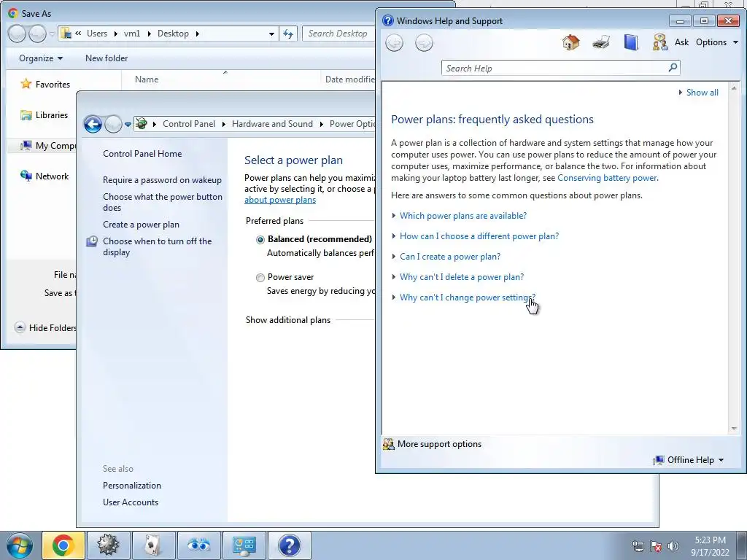Open Choose when to turn off the display
Screen dimensions: 747x560
pyautogui.click(x=158, y=246)
